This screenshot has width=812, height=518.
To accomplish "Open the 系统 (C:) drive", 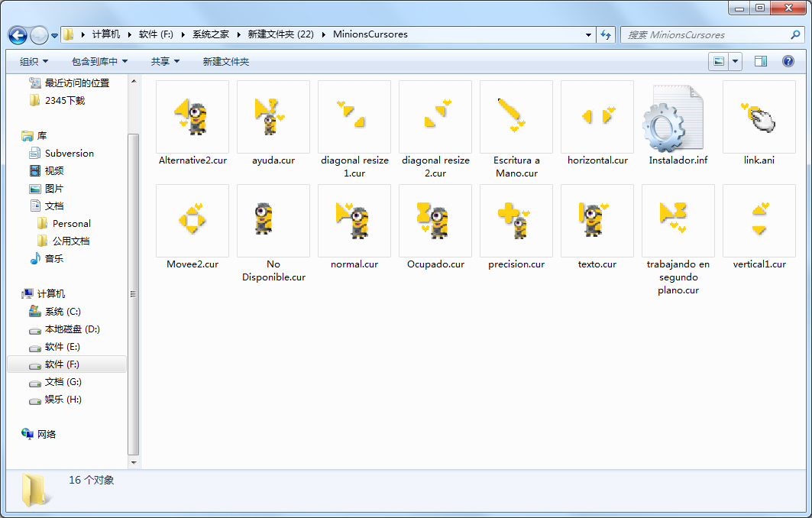I will coord(55,311).
